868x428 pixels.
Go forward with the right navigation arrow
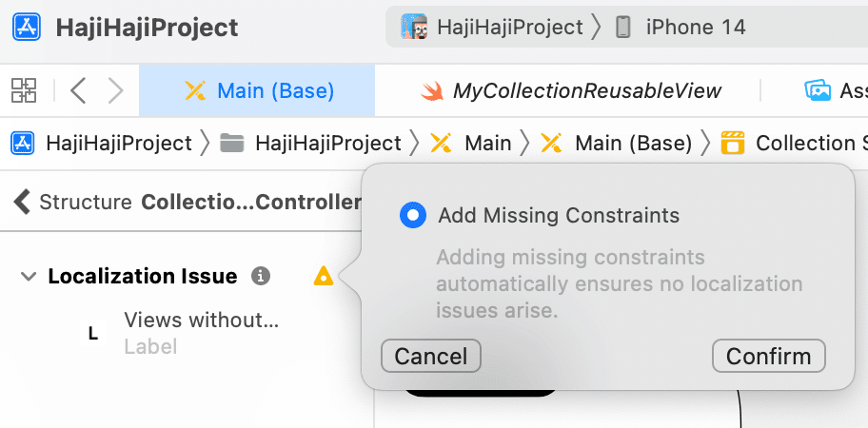click(115, 90)
